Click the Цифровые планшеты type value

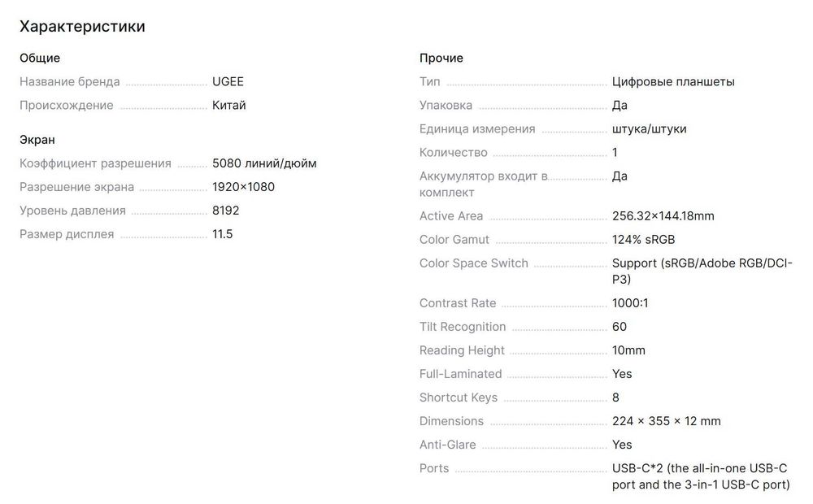click(673, 81)
